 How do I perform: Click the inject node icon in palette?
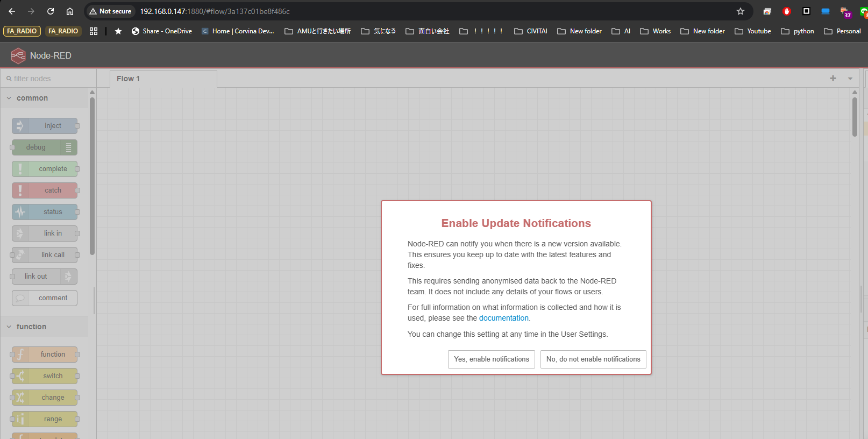[20, 126]
